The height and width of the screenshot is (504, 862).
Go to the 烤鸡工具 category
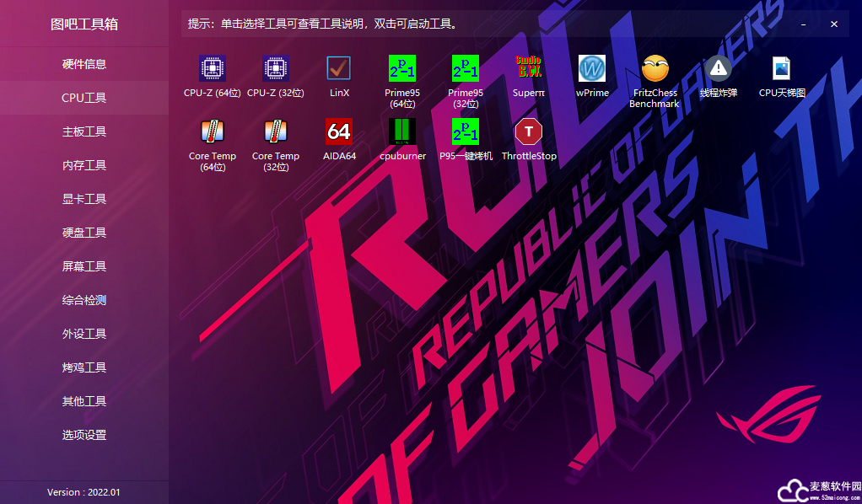click(84, 367)
